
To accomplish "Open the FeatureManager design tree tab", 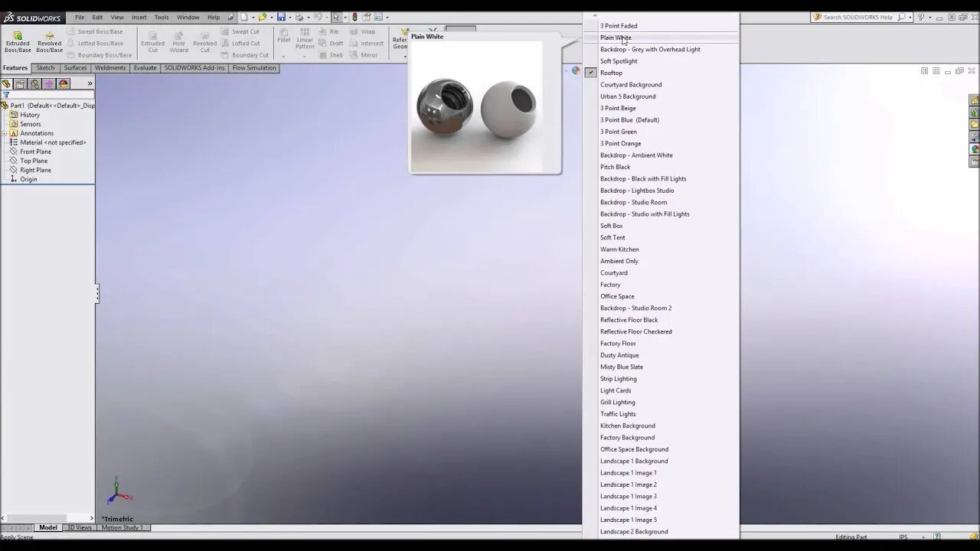I will click(7, 83).
